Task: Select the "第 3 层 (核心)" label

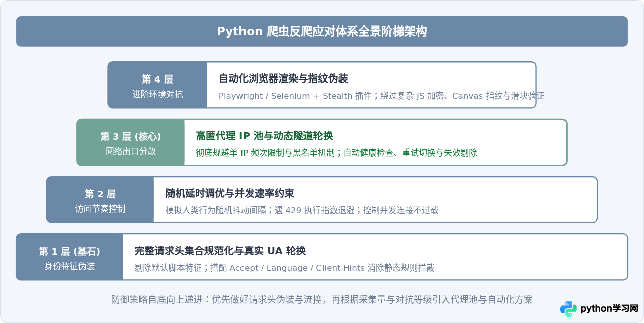Action: [131, 136]
